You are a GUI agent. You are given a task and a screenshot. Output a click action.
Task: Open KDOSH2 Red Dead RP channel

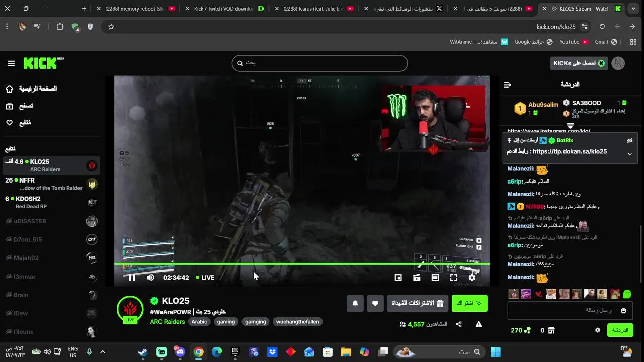(x=50, y=202)
